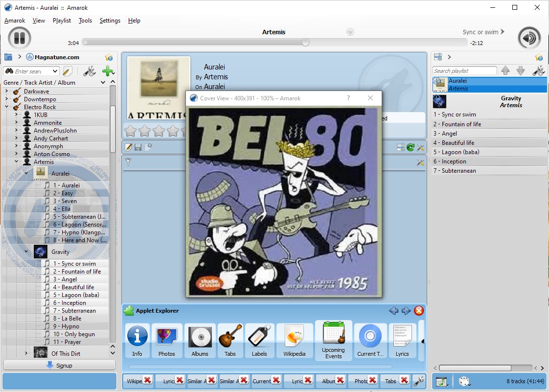Open search field history dropdown arrow
549x392 pixels.
(x=55, y=71)
